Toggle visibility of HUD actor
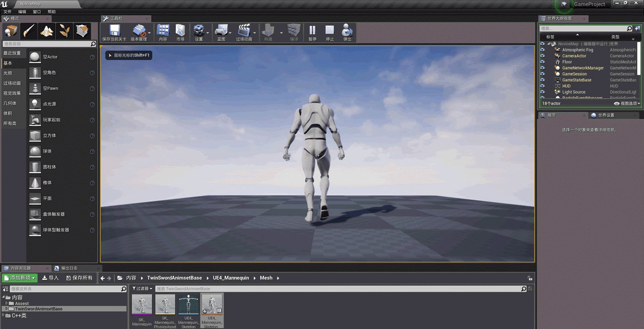This screenshot has width=644, height=329. (x=542, y=86)
